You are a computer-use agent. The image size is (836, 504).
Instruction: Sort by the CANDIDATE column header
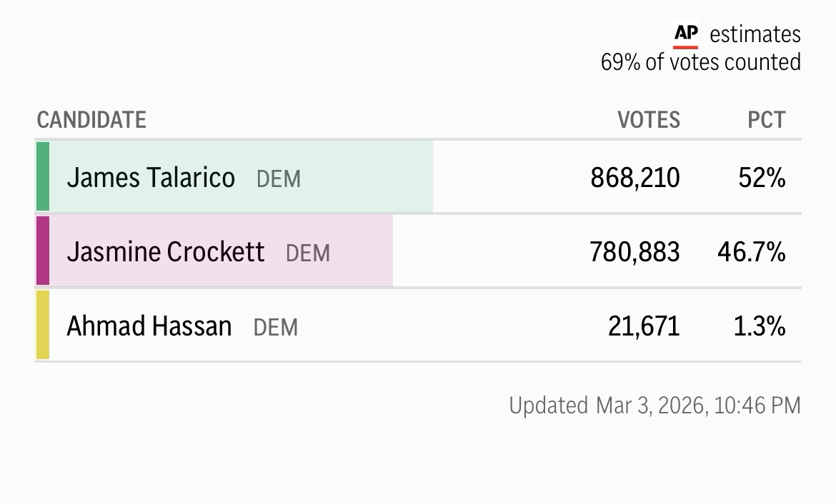click(91, 120)
